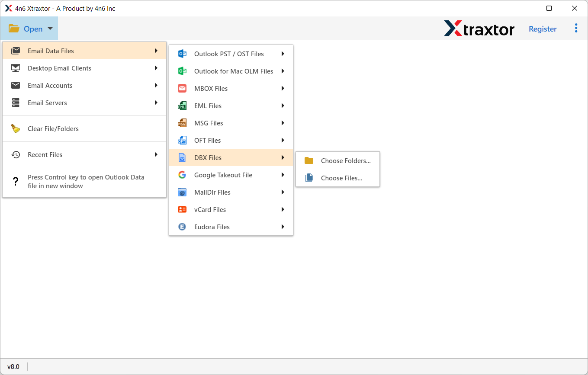Click the Register link
The height and width of the screenshot is (375, 588).
(543, 29)
